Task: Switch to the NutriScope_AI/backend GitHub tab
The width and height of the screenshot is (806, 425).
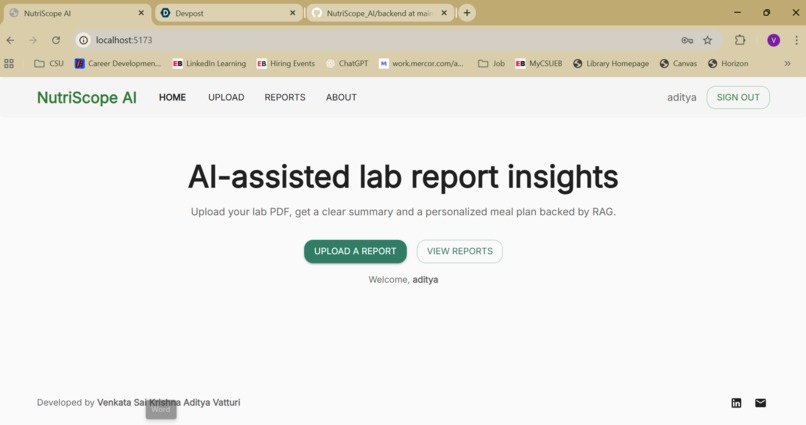Action: [x=380, y=13]
